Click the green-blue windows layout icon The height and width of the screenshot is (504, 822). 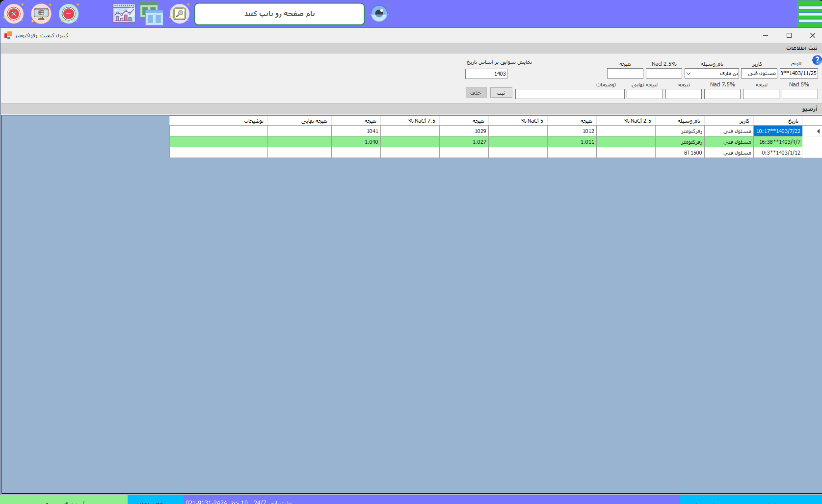152,14
